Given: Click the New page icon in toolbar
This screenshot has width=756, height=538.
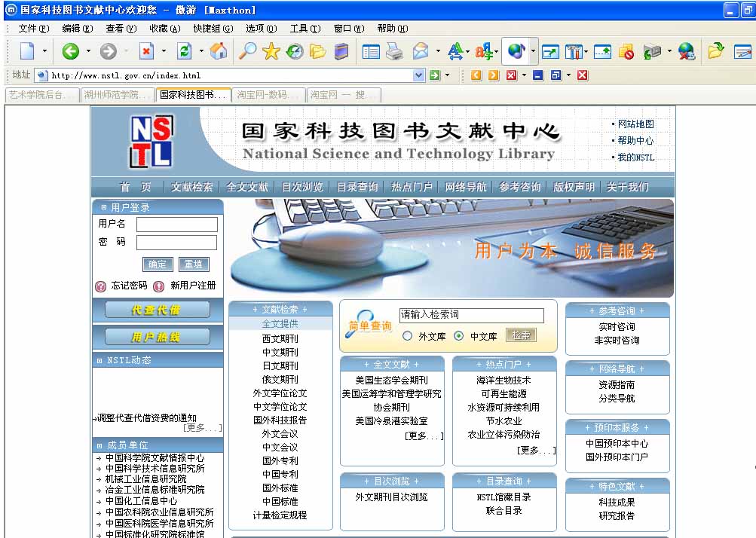Looking at the screenshot, I should coord(27,50).
